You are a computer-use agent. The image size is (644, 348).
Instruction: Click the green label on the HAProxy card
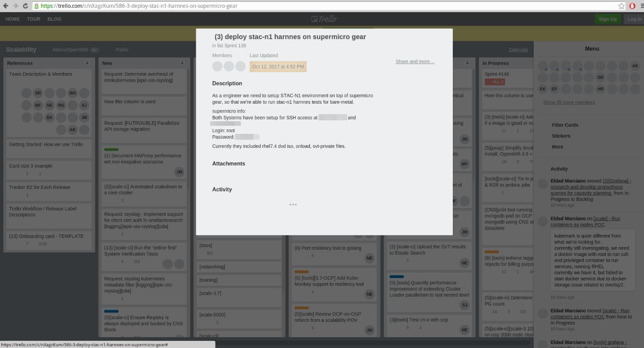point(111,149)
